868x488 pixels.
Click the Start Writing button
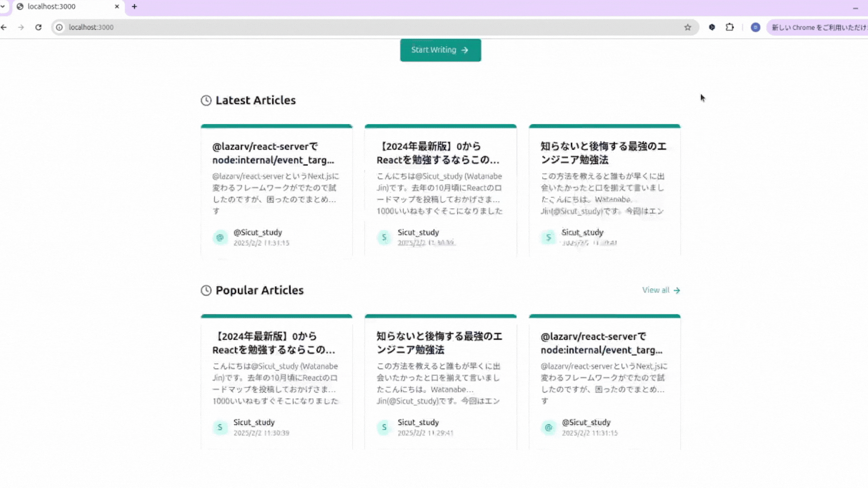[440, 50]
